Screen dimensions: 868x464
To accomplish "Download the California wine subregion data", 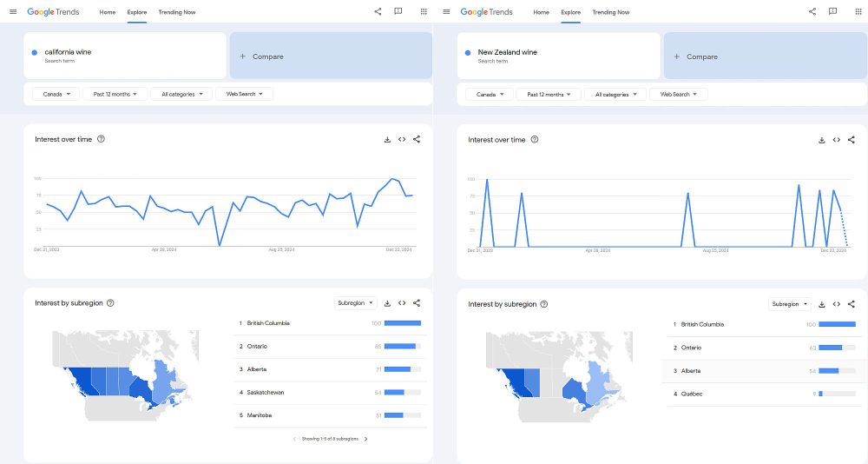I will coord(387,303).
